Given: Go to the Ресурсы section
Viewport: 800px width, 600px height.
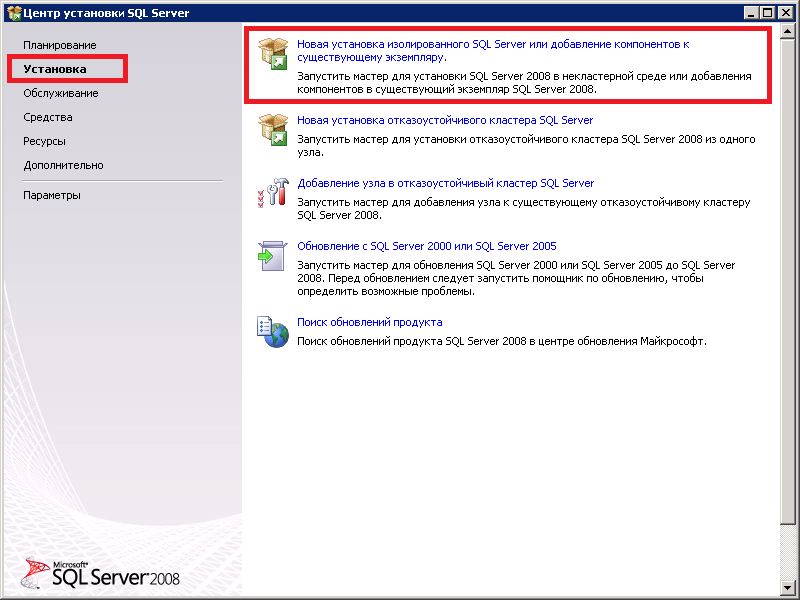Looking at the screenshot, I should point(45,141).
